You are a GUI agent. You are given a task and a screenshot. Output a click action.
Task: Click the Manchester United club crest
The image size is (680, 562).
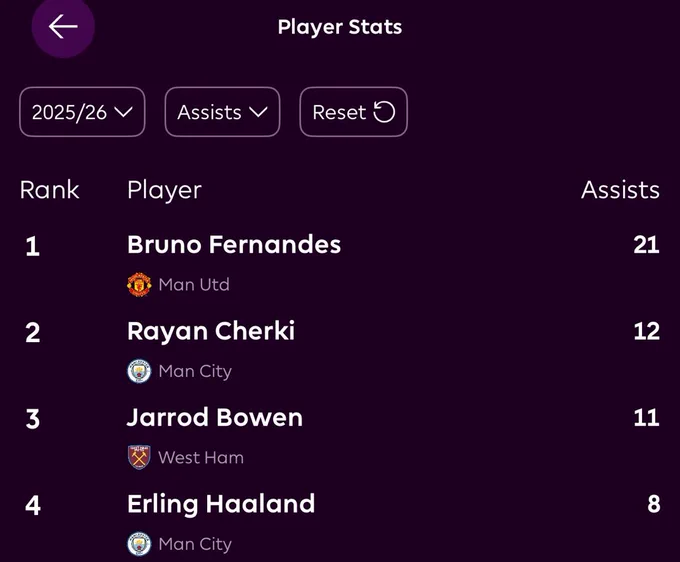[139, 284]
